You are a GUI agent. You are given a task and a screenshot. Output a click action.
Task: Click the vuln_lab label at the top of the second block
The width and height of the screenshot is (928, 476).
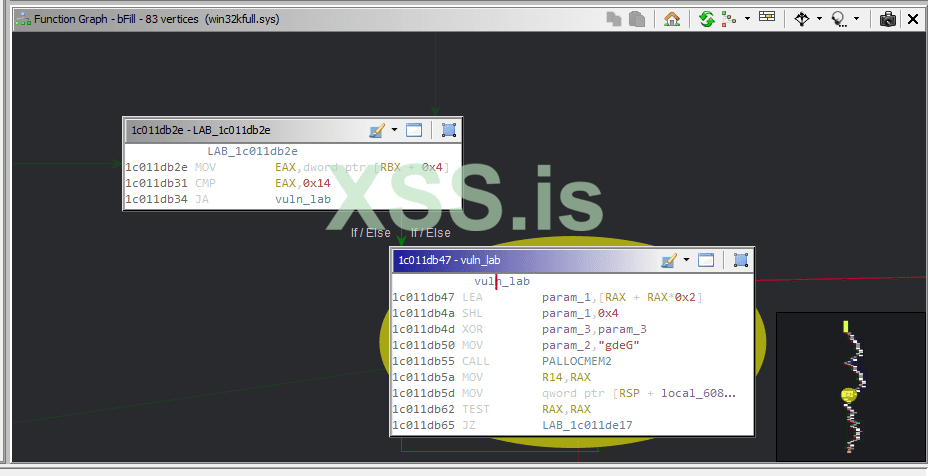click(502, 281)
